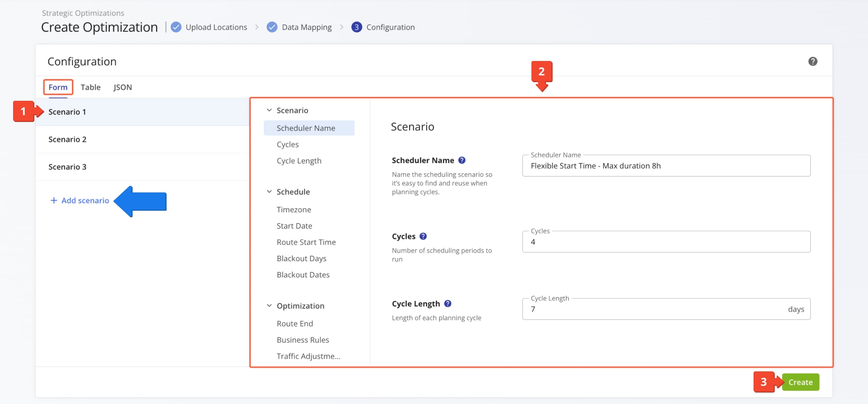Click the 'Length of each planning cycle' description
Viewport: 868px width, 404px height.
pos(437,318)
